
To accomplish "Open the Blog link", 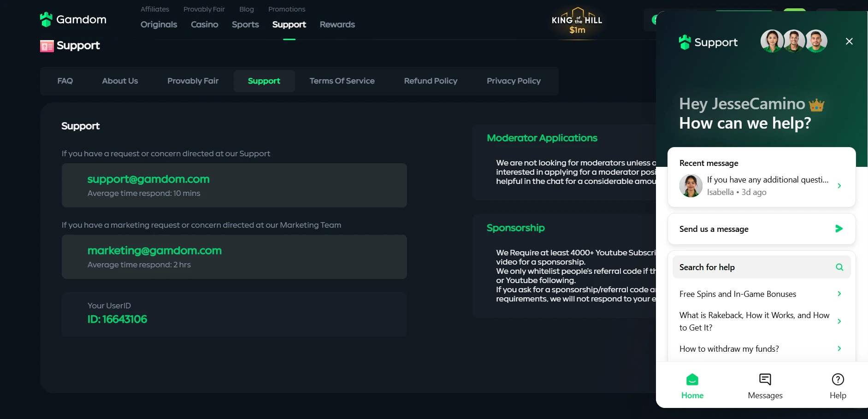I will [x=247, y=9].
